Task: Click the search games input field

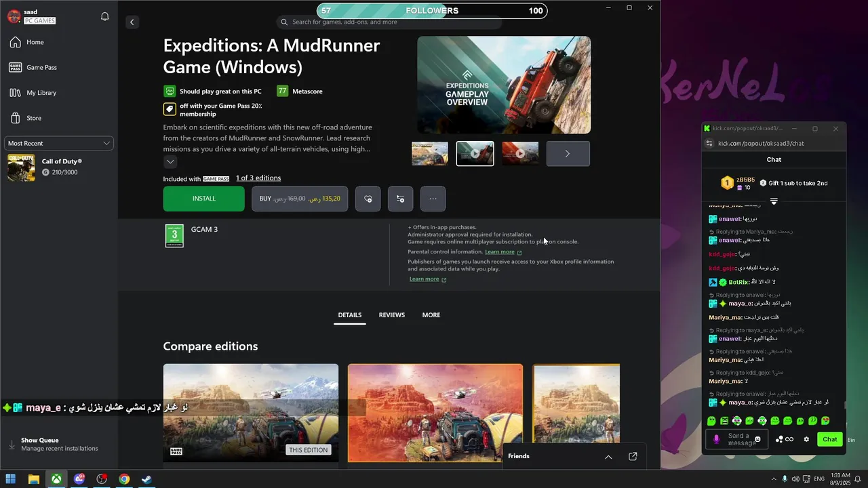Action: click(389, 22)
